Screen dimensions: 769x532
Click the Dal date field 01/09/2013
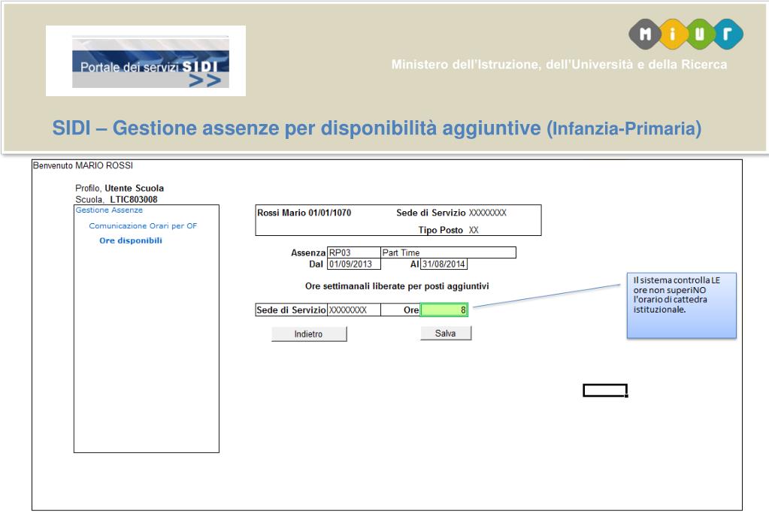(353, 264)
